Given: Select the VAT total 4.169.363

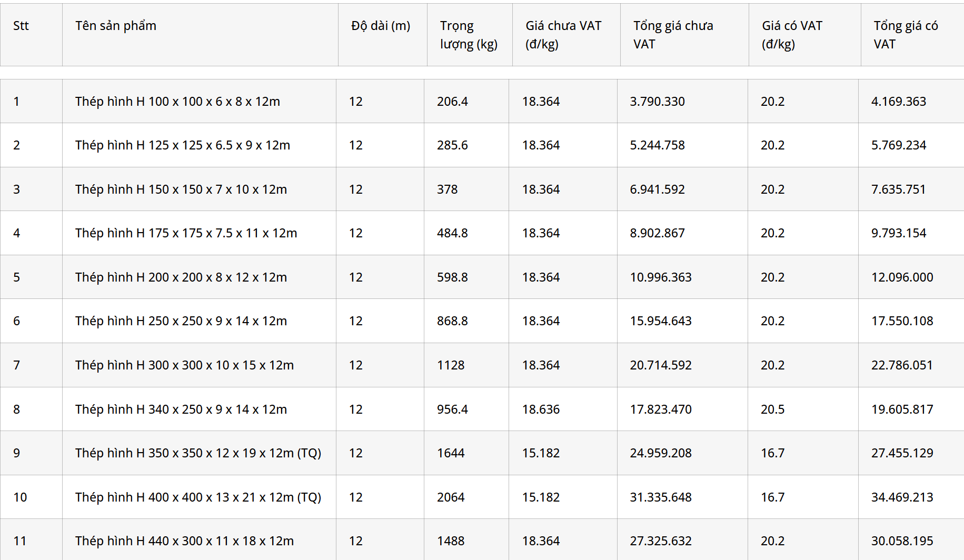Looking at the screenshot, I should pyautogui.click(x=898, y=102).
